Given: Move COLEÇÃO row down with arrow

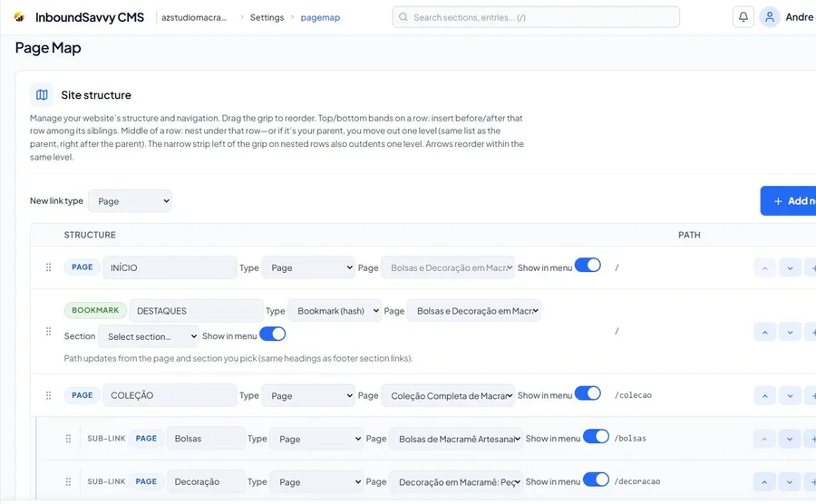Looking at the screenshot, I should (x=790, y=396).
